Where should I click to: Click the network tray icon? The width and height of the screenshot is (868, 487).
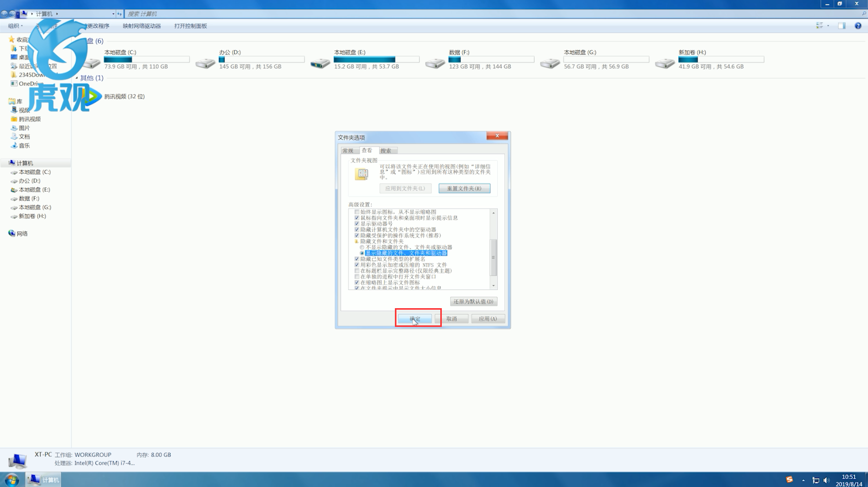tap(816, 480)
